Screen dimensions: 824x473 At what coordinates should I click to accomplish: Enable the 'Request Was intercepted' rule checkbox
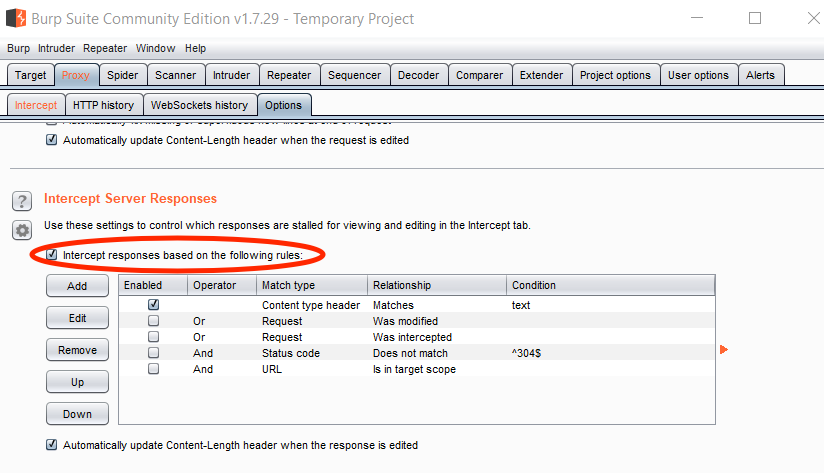[154, 337]
